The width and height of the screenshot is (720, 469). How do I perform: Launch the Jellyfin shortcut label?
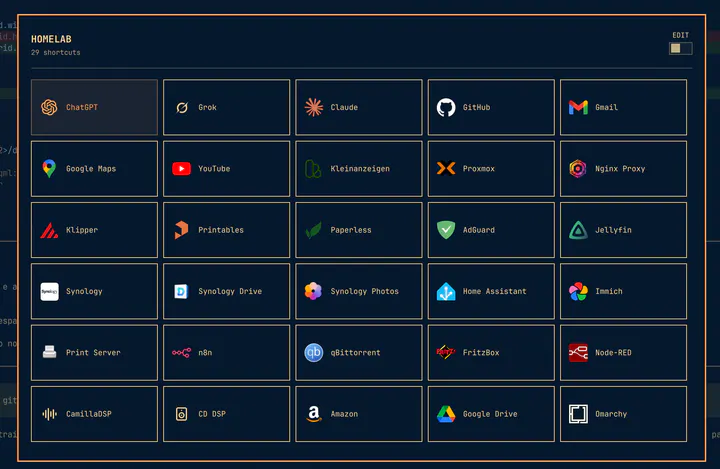(x=613, y=230)
